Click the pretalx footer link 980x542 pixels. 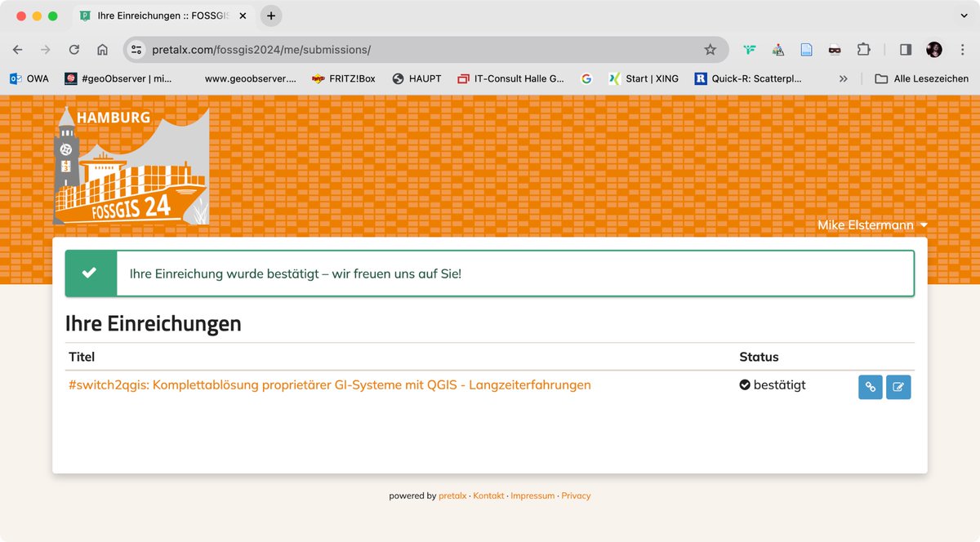click(x=452, y=496)
